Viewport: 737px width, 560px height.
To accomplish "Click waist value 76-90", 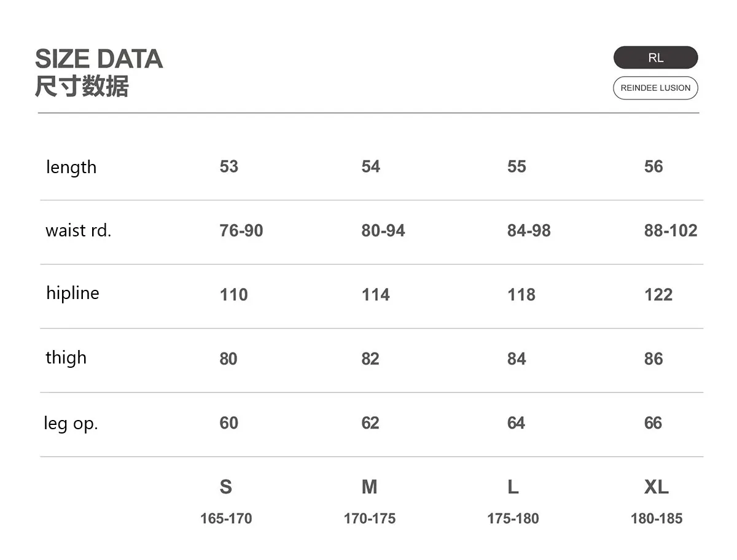I will click(241, 231).
